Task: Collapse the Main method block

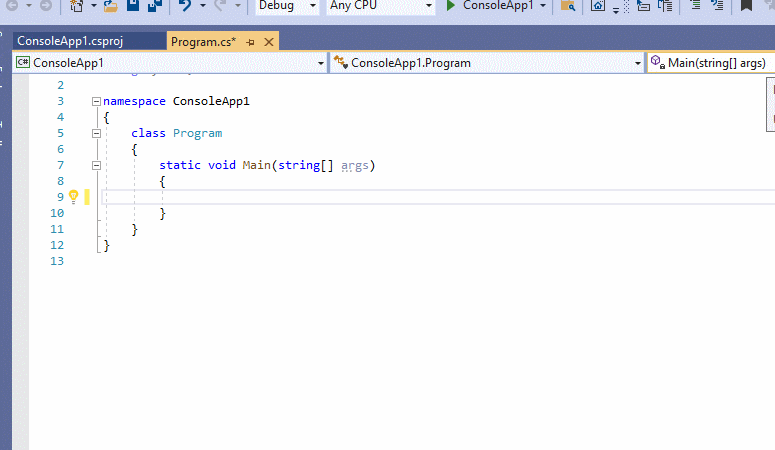Action: tap(96, 166)
